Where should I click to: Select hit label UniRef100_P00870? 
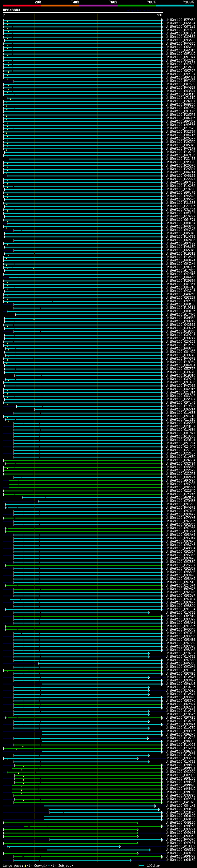coord(180,840)
